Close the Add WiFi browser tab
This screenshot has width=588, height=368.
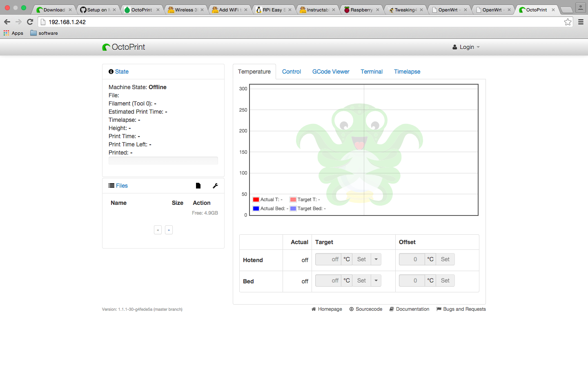pyautogui.click(x=246, y=10)
